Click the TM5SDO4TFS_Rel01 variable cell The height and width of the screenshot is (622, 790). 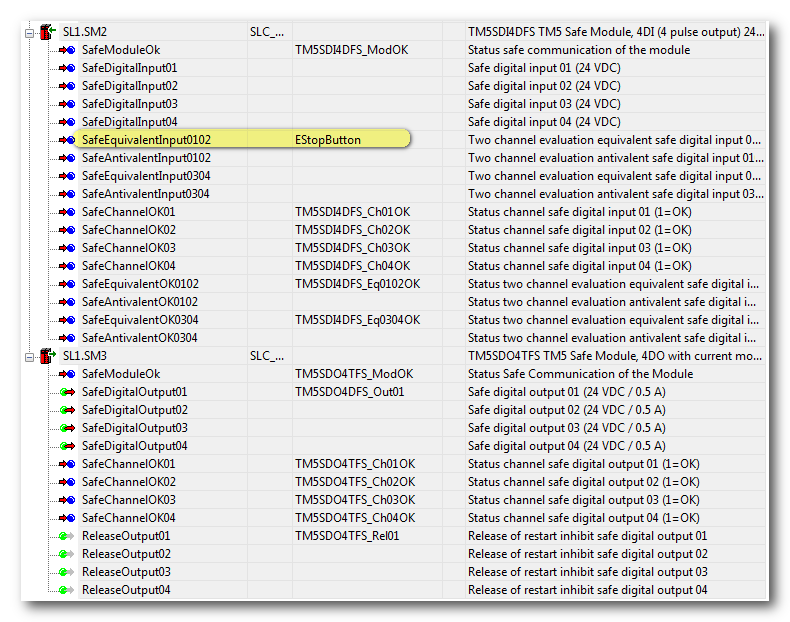(347, 536)
